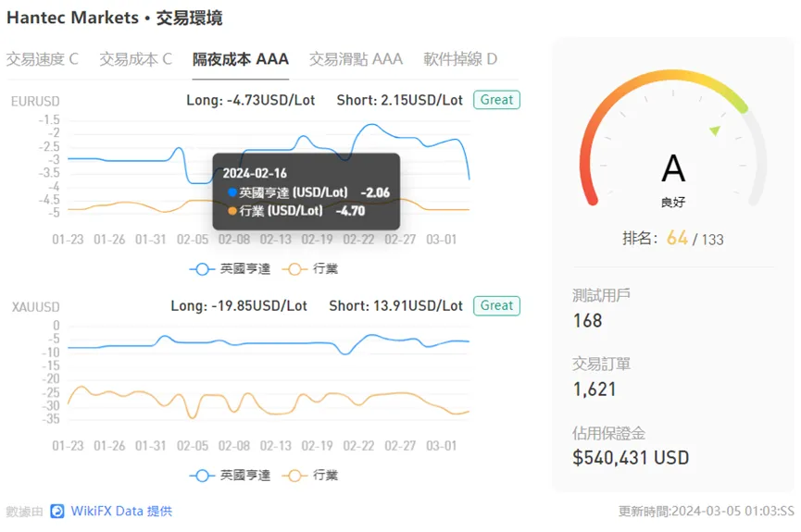
Task: Click the Hantec Markets • 交易環境 heading
Action: point(115,18)
